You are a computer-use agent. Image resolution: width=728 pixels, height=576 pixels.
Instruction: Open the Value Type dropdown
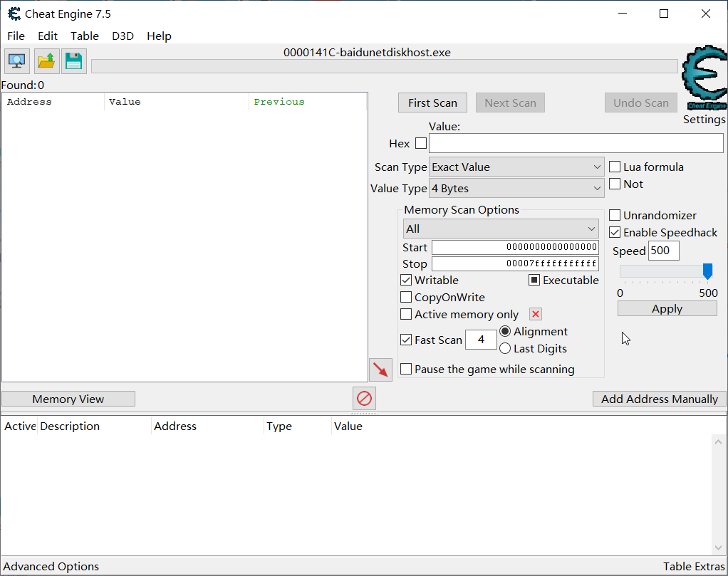tap(516, 189)
